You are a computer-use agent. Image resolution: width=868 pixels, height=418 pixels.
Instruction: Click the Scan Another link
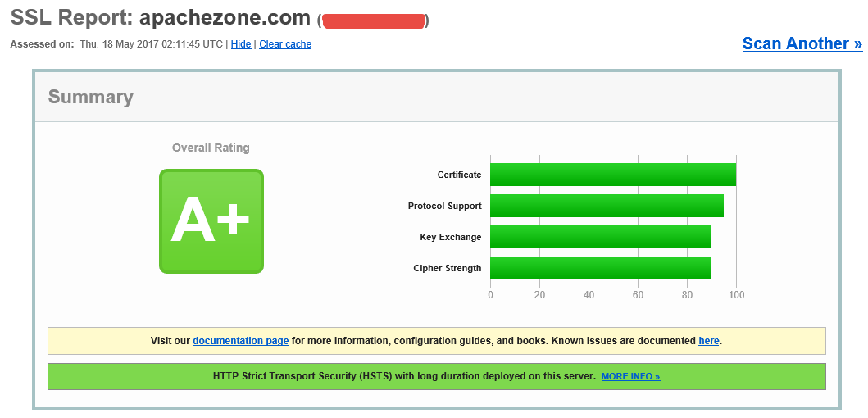point(802,43)
